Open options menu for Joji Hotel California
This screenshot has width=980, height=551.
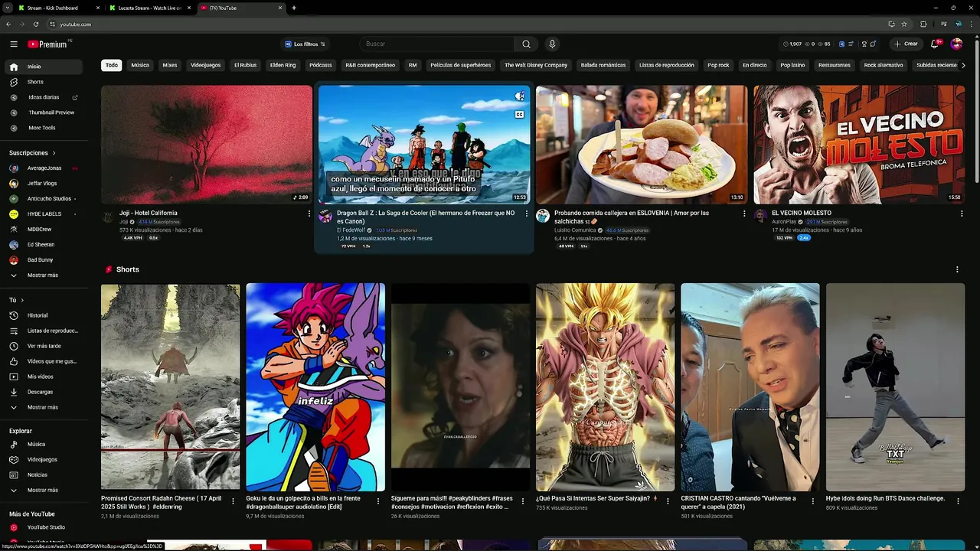[x=309, y=214]
